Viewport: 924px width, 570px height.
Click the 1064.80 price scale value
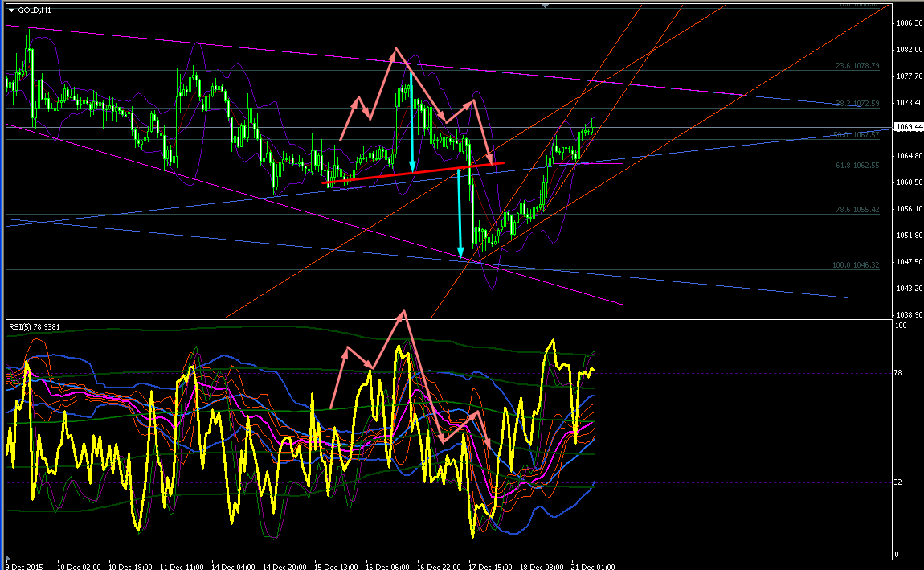[910, 156]
